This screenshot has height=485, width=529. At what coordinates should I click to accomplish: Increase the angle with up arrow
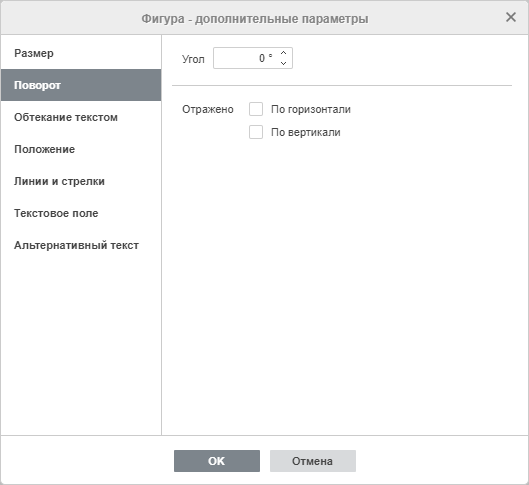coord(283,53)
